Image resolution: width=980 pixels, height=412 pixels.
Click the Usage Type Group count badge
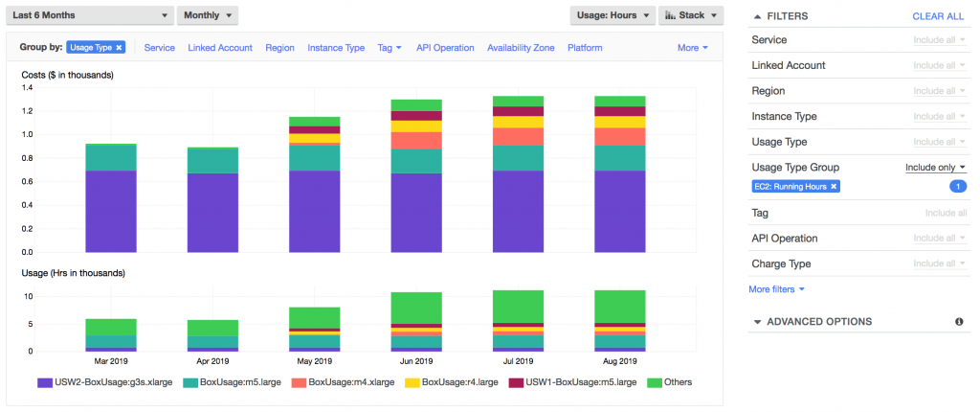956,186
